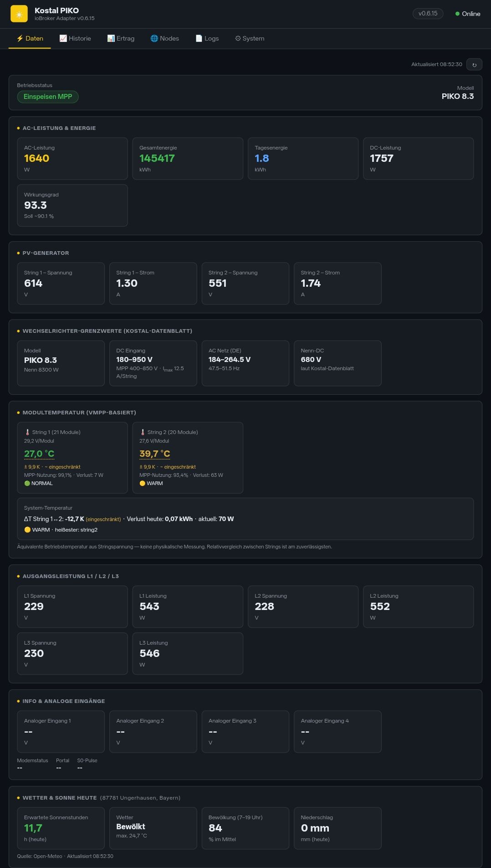Click the refresh icon next to Aktualisiert
The image size is (491, 868).
click(474, 65)
